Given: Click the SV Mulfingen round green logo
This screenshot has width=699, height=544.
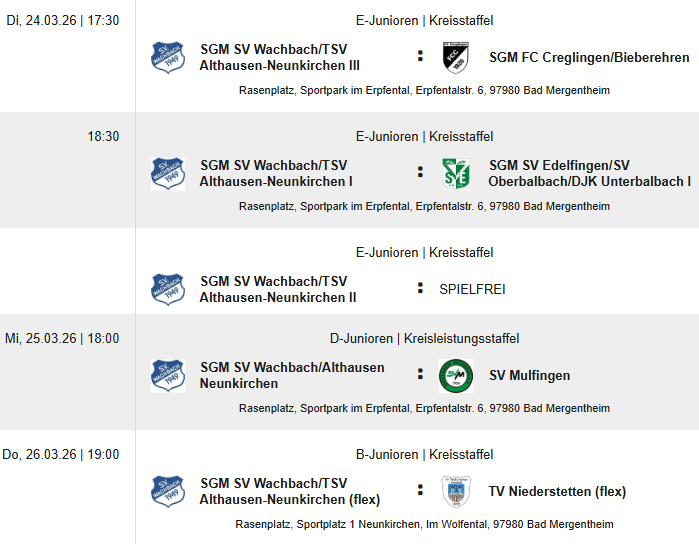Looking at the screenshot, I should (456, 375).
